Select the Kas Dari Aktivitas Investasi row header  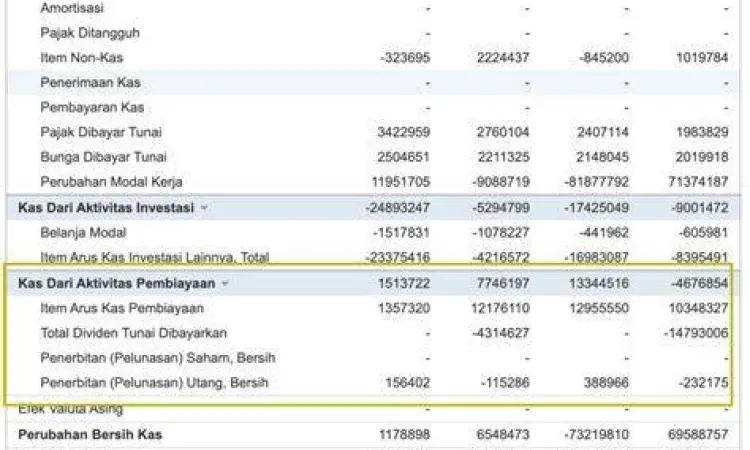point(106,207)
